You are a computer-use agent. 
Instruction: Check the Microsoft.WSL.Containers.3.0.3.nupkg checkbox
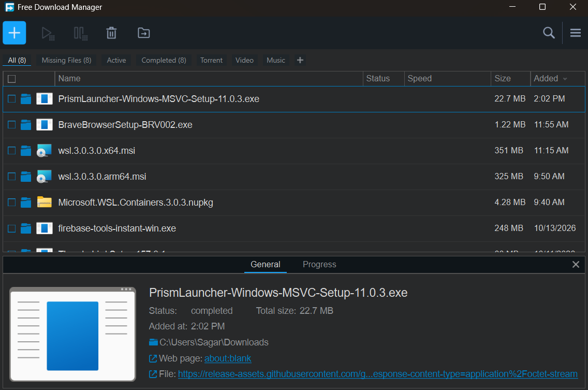pos(11,203)
